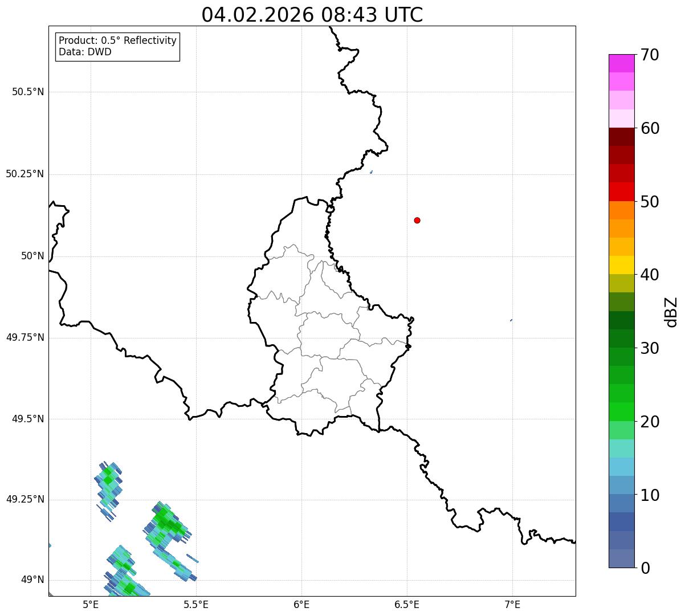Select the bright red colorbar segment at 50
This screenshot has width=685, height=616.
(621, 192)
